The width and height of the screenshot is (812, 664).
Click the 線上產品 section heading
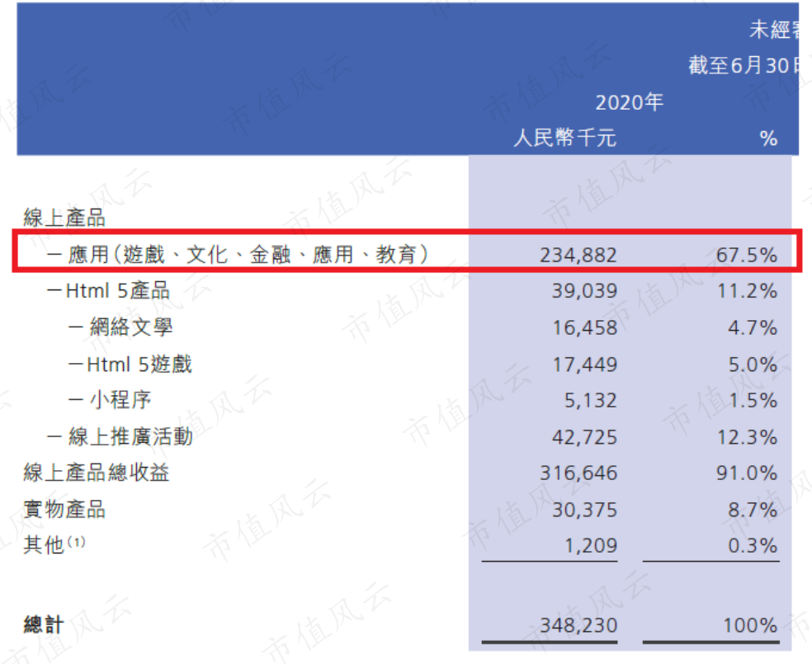(x=64, y=218)
